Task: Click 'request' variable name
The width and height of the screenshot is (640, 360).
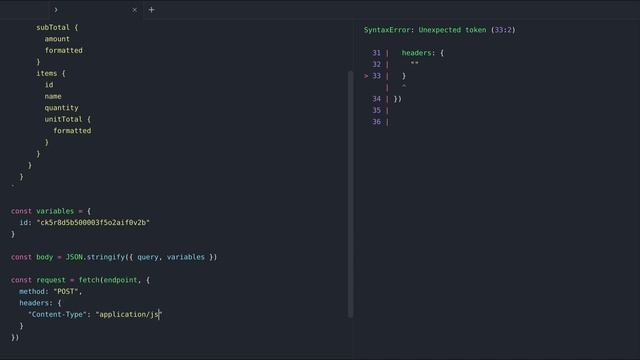Action: (51, 280)
